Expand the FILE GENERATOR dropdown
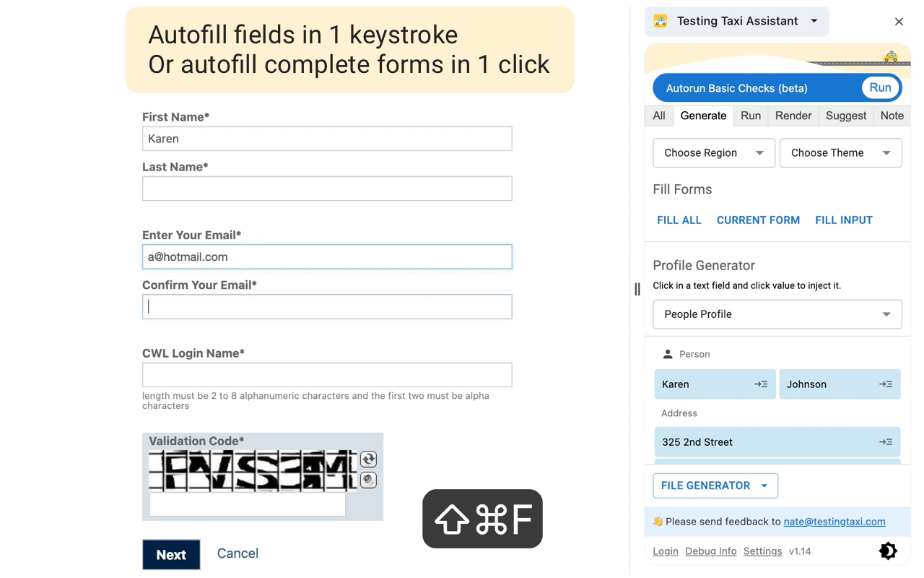Screen dimensions: 924x578 (715, 486)
